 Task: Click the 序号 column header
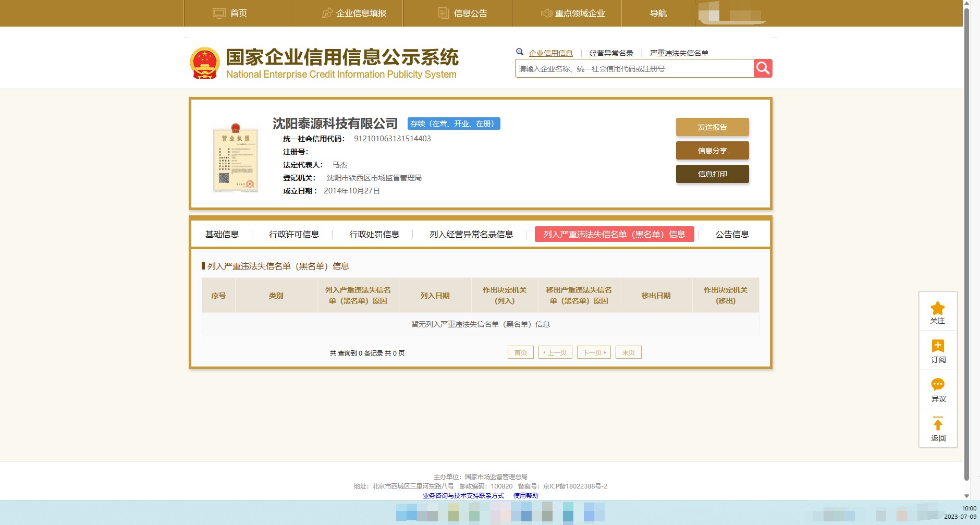[218, 296]
